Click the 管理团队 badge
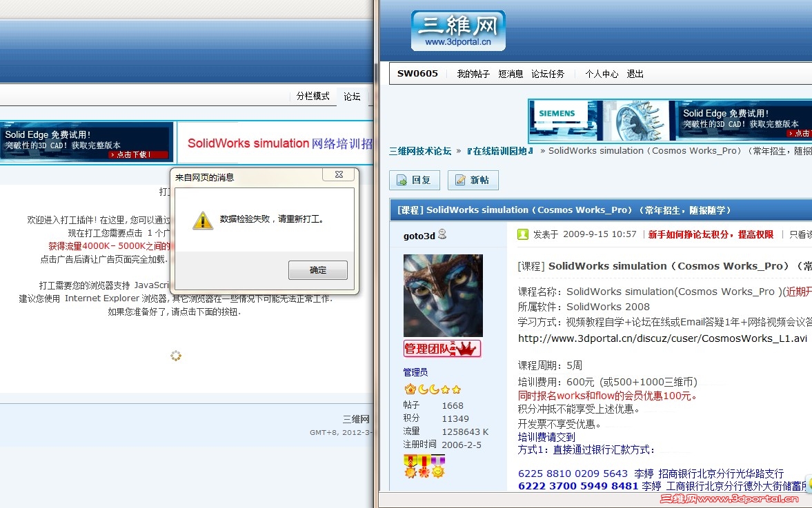Viewport: 812px width, 508px height. pyautogui.click(x=442, y=349)
